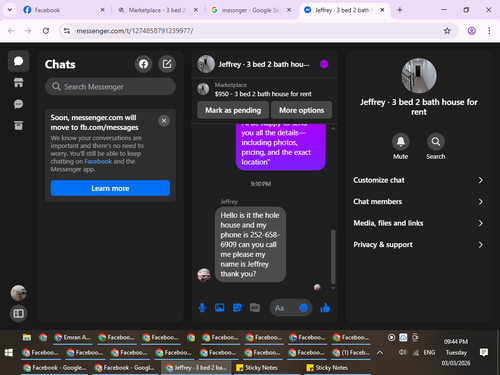
Task: Open message requests icon in sidebar
Action: 18,104
